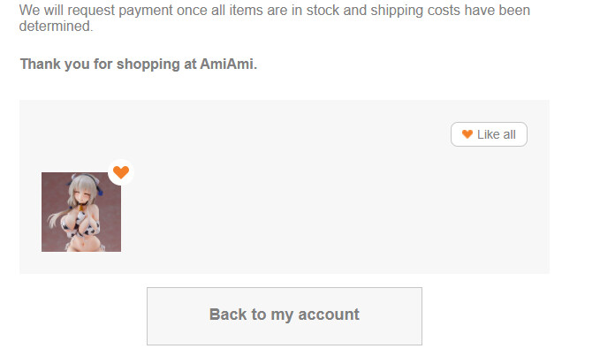Toggle favorite on the figure item
The image size is (600, 364).
click(121, 172)
